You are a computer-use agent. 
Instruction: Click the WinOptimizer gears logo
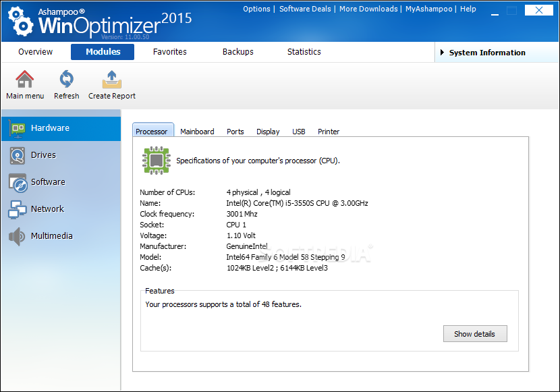(21, 22)
